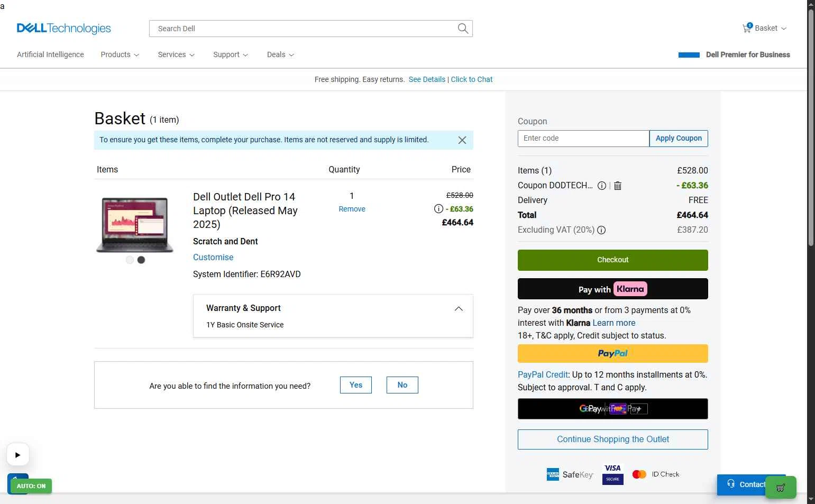
Task: Remove the Dell Pro 14 laptop from basket
Action: click(352, 209)
